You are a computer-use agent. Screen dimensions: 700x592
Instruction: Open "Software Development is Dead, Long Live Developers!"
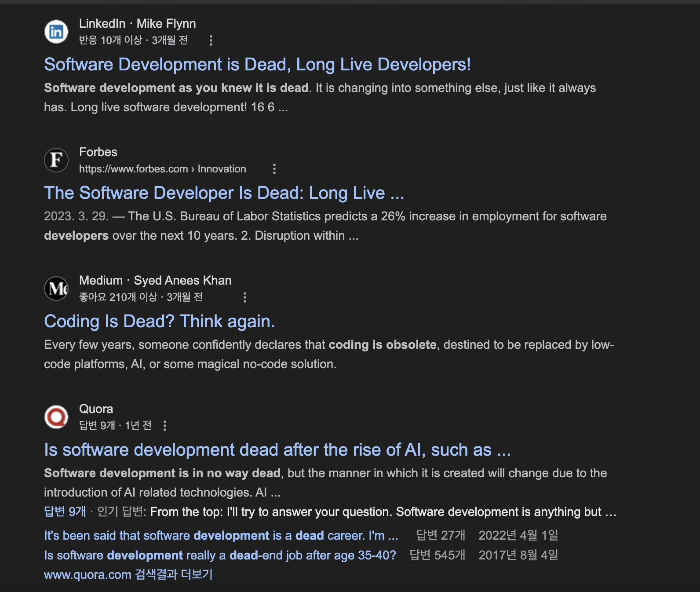[x=257, y=65]
